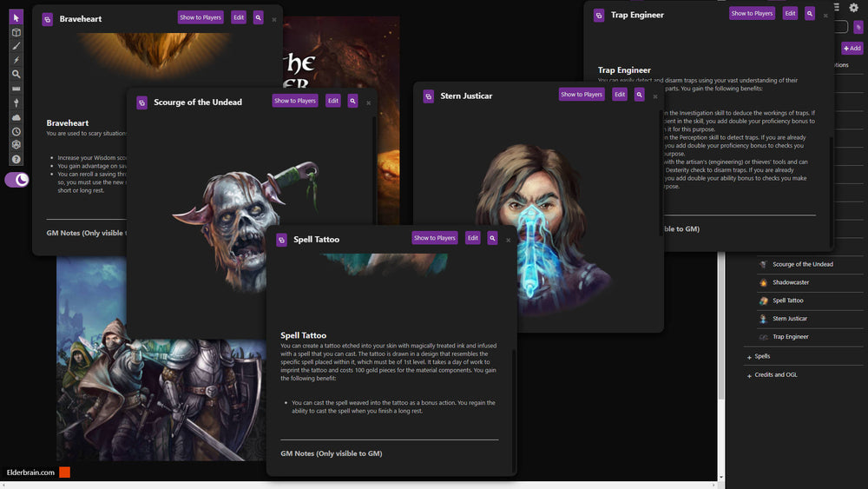Open Shadowcaster entry in sidebar list
Viewport: 868px width, 489px height.
791,282
